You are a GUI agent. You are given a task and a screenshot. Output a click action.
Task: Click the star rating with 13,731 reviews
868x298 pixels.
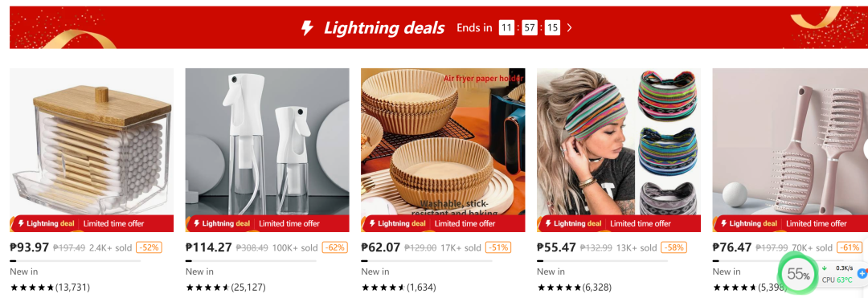pos(50,288)
